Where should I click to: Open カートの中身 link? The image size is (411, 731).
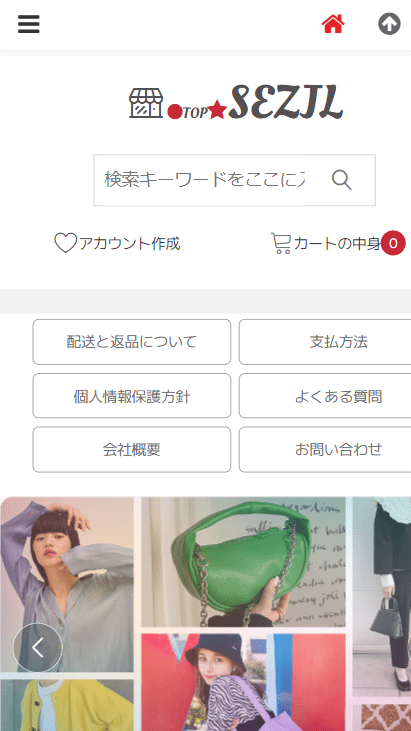(337, 243)
